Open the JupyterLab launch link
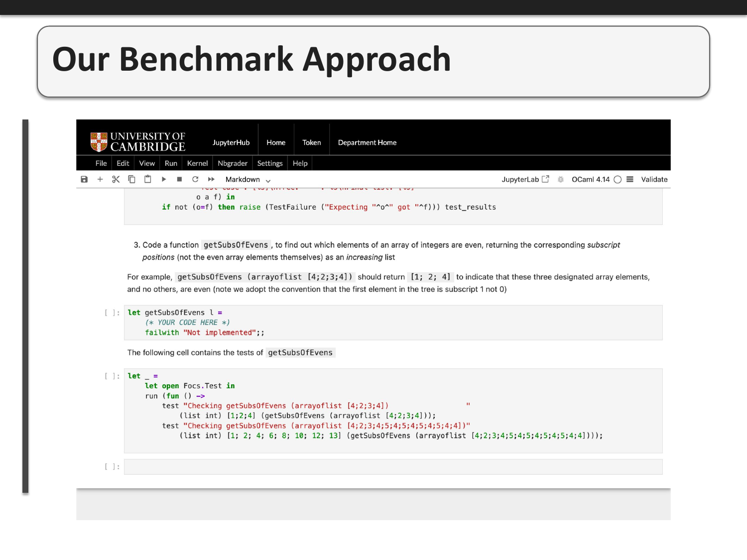The image size is (747, 560). pyautogui.click(x=525, y=180)
